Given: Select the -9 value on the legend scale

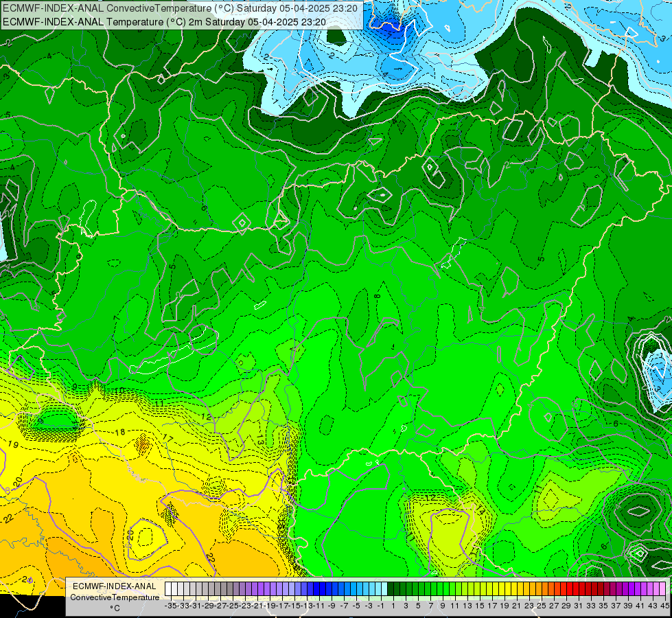Looking at the screenshot, I should pyautogui.click(x=332, y=605).
